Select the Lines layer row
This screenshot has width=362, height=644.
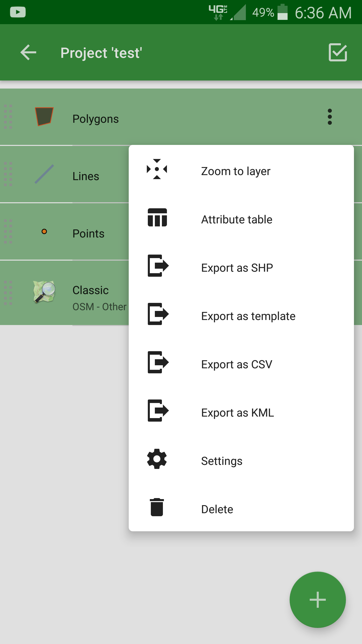tap(64, 174)
